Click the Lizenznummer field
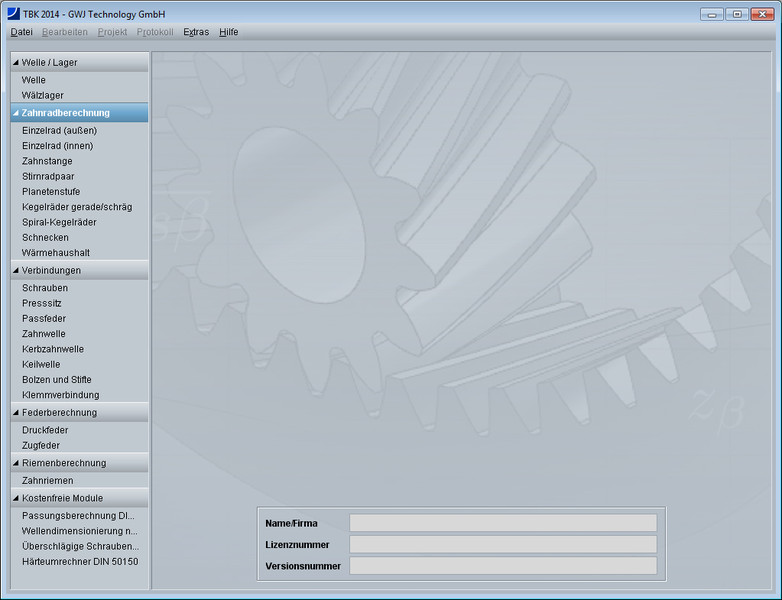The width and height of the screenshot is (782, 600). (502, 544)
